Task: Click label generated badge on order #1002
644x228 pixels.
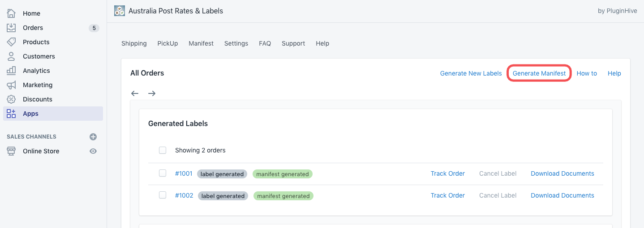Action: coord(223,196)
